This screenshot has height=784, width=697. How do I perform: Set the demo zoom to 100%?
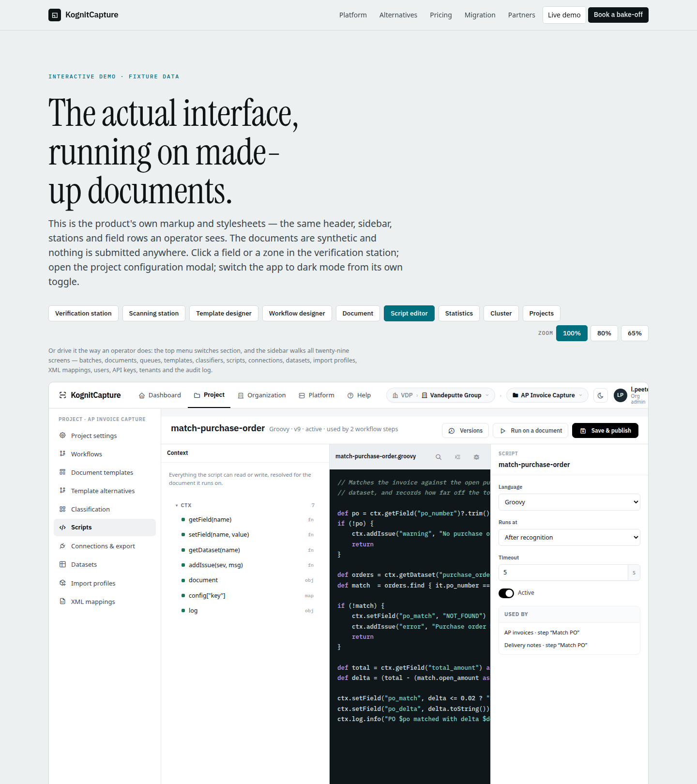tap(572, 333)
